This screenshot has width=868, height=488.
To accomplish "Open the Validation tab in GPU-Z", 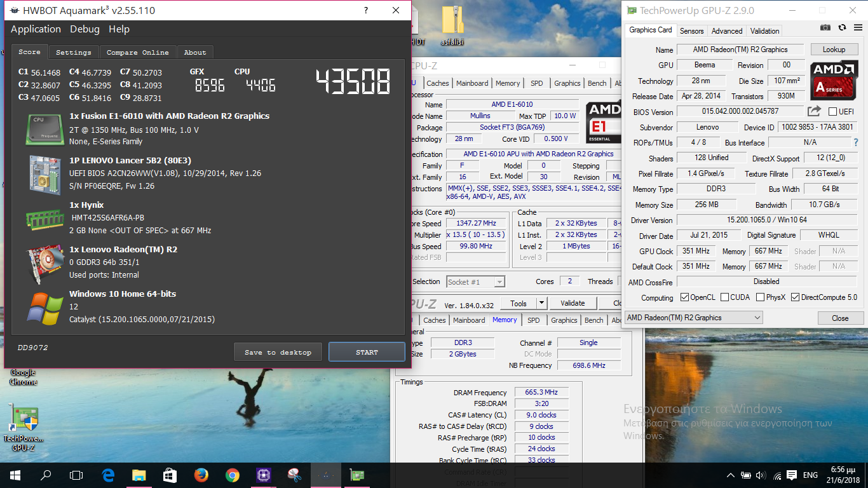I will pos(764,30).
